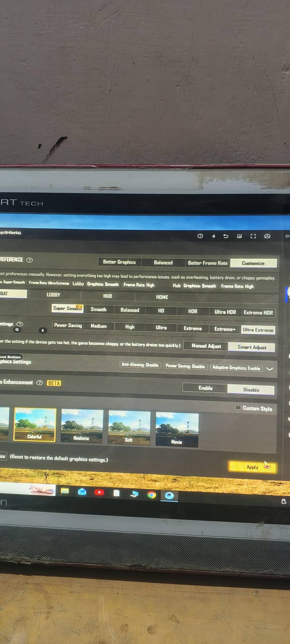Viewport: 290px width, 644px height.
Task: Select the Better Graphics preset
Action: (119, 262)
